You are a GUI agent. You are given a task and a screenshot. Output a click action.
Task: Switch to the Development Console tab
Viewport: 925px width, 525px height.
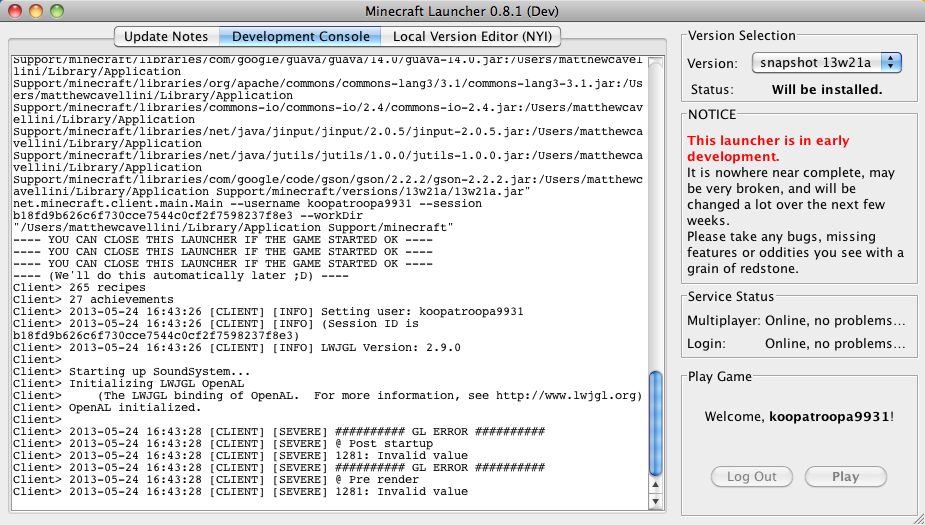pyautogui.click(x=300, y=37)
